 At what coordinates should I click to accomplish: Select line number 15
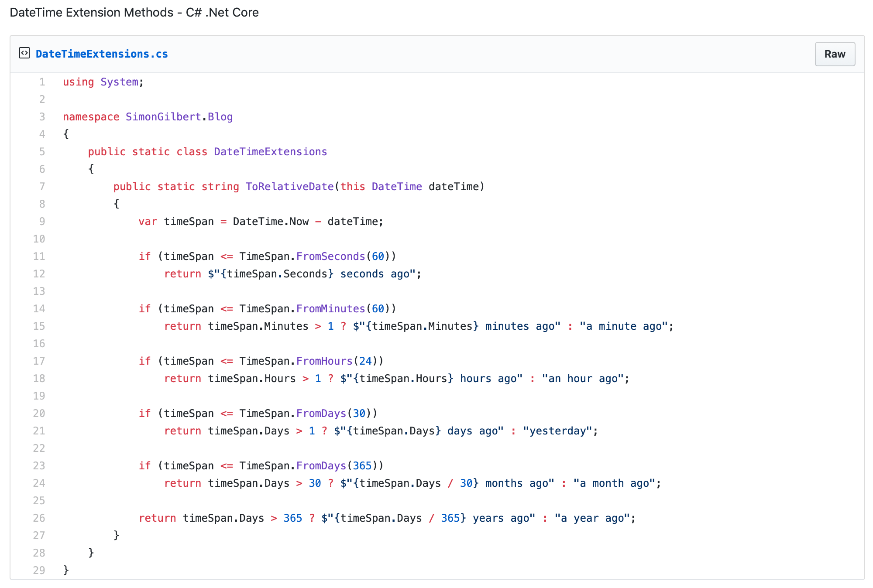(x=39, y=326)
